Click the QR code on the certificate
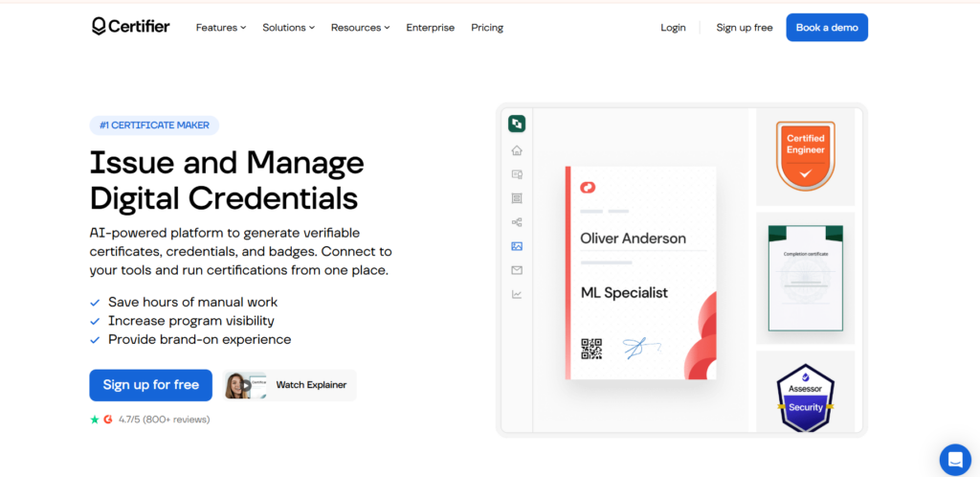Image resolution: width=980 pixels, height=477 pixels. pos(591,349)
